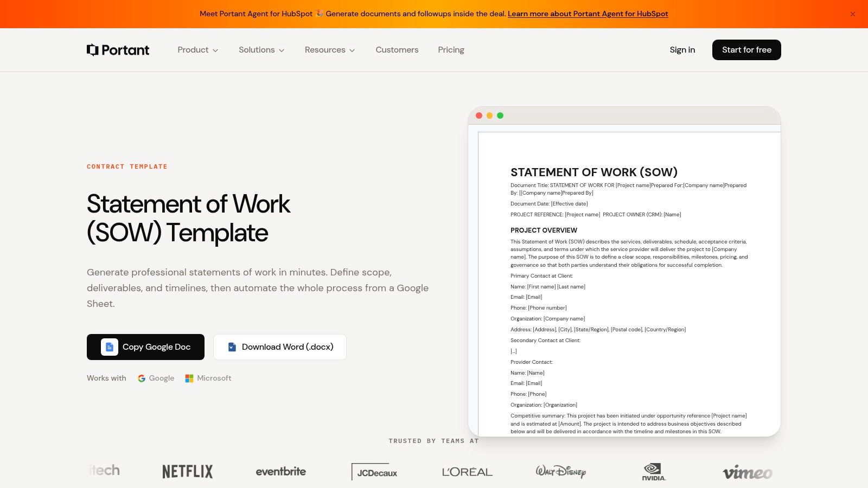Screen dimensions: 868x488
Task: Click Download Word (.docx) button
Action: [280, 347]
